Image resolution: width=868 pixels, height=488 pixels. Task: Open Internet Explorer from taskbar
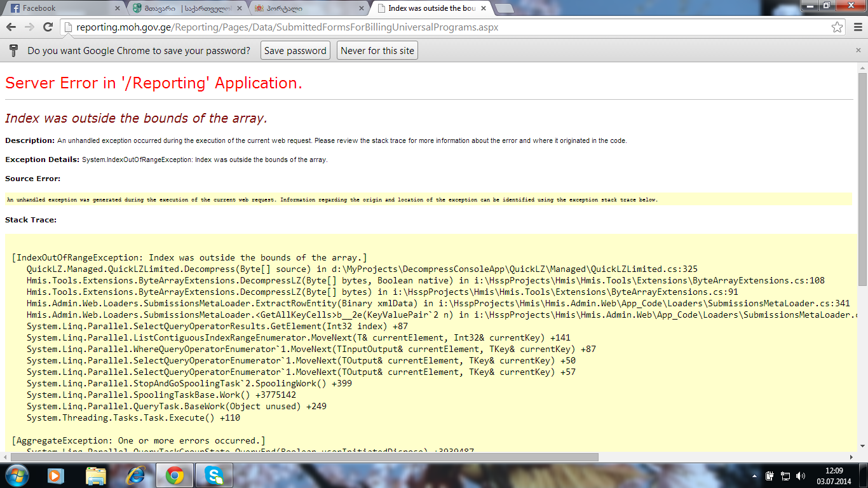click(x=135, y=475)
